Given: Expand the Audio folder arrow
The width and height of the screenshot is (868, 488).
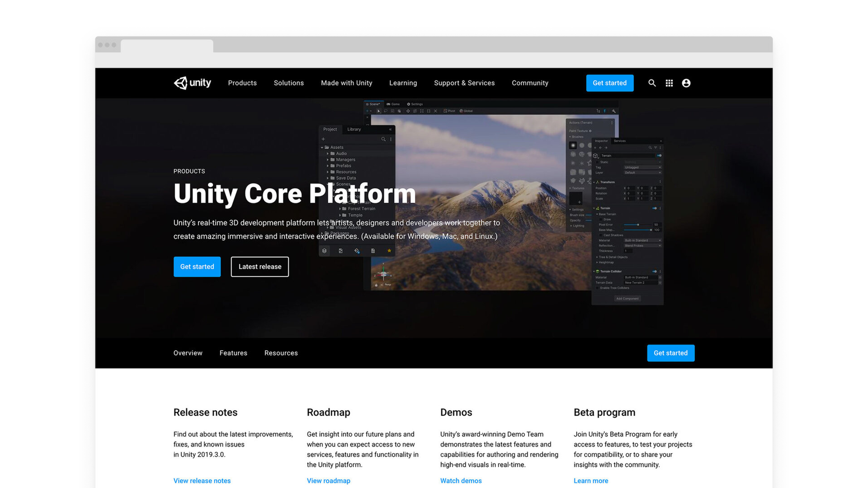Looking at the screenshot, I should click(327, 153).
